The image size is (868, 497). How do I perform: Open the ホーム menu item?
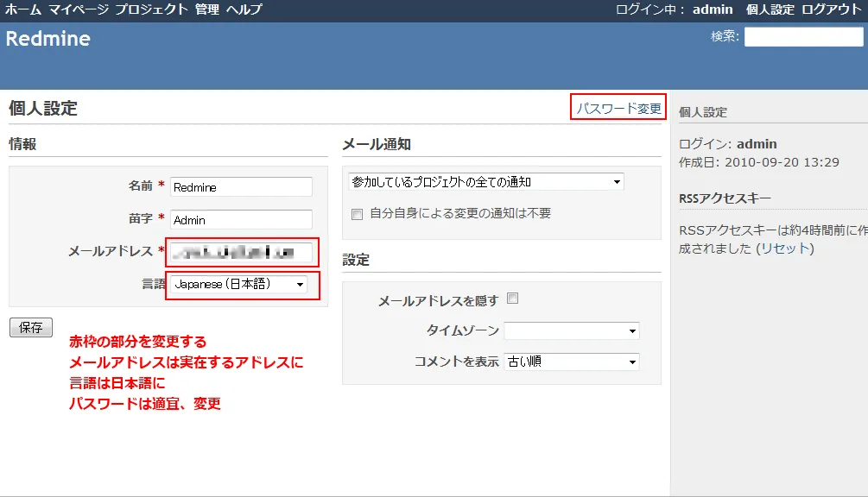(19, 9)
